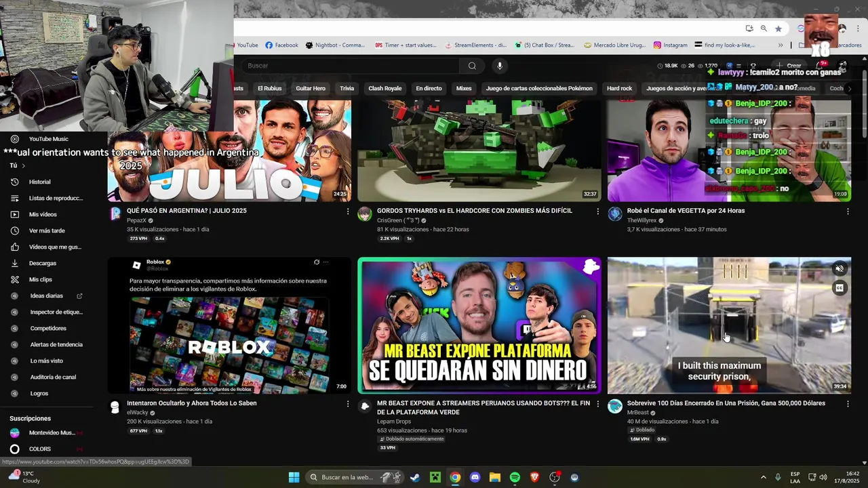Click Chrome zoom magnifier in address bar
868x488 pixels.
(x=764, y=28)
